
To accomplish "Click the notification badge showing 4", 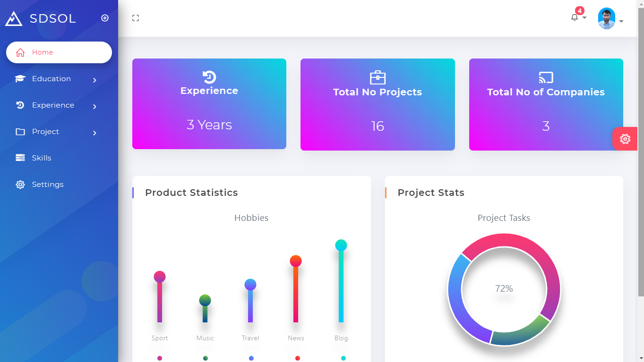I will 580,10.
